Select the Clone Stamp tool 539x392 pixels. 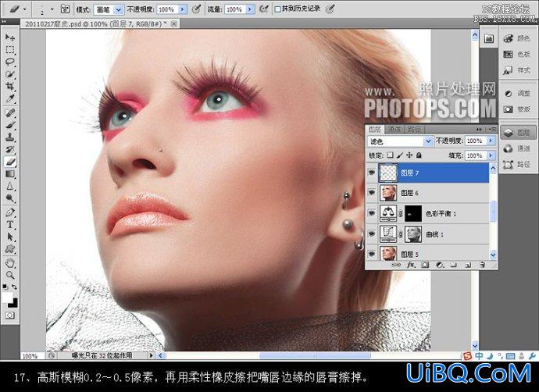10,137
